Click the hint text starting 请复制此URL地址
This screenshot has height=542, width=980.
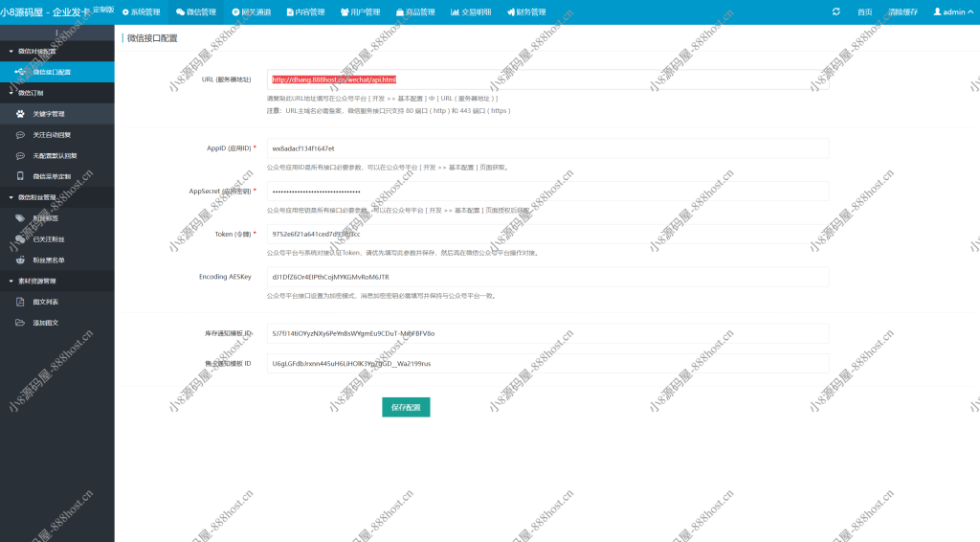[x=383, y=99]
